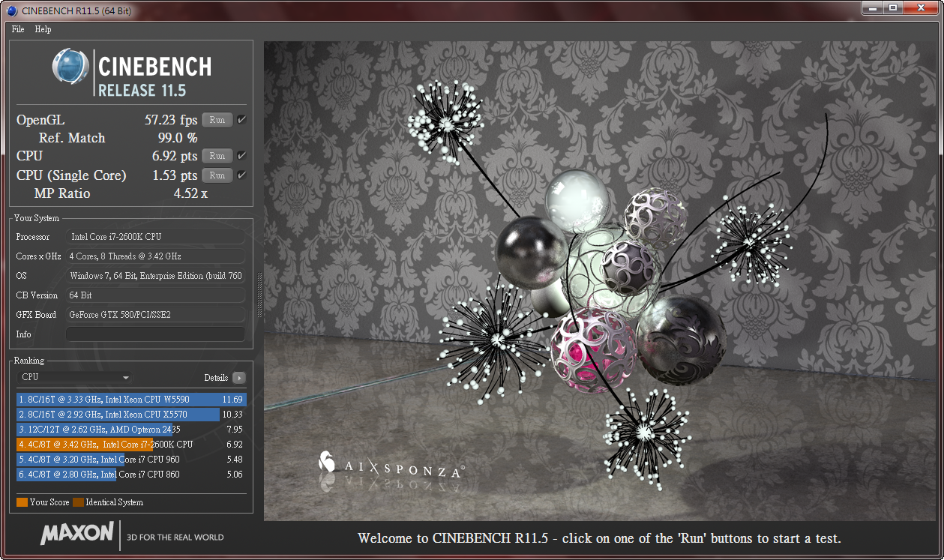Select the Xeon X5570 ranking entry

[x=131, y=415]
